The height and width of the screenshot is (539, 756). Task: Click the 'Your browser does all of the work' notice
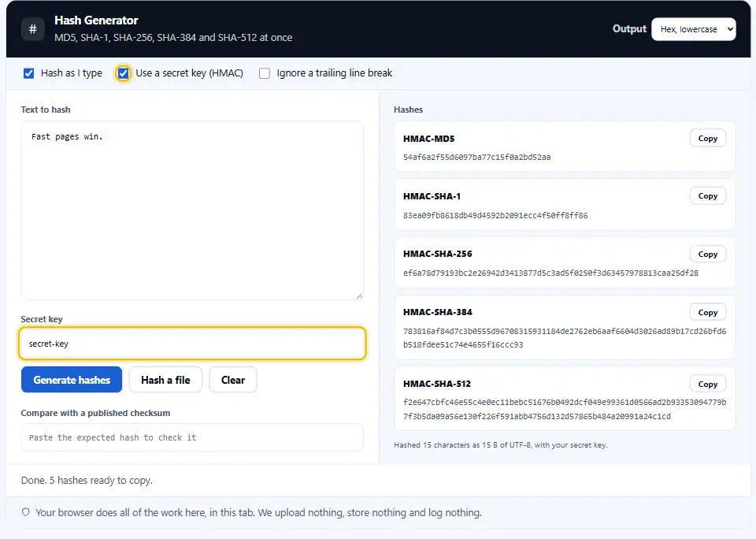258,512
